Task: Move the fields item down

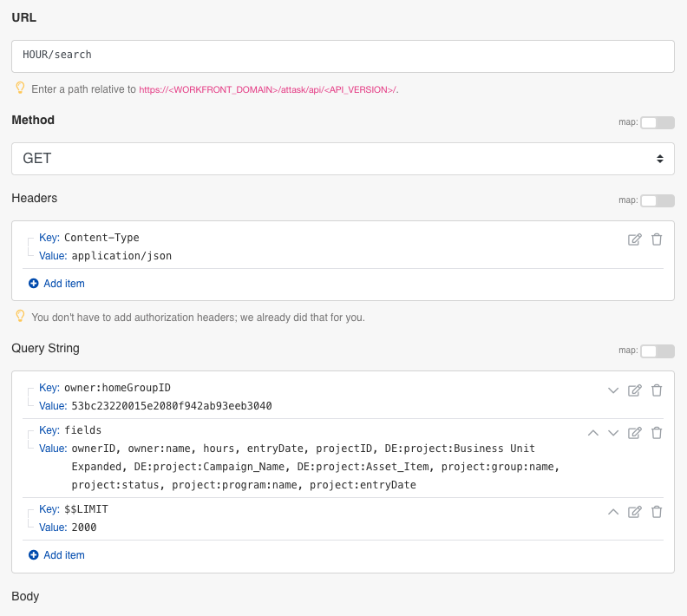Action: click(613, 433)
